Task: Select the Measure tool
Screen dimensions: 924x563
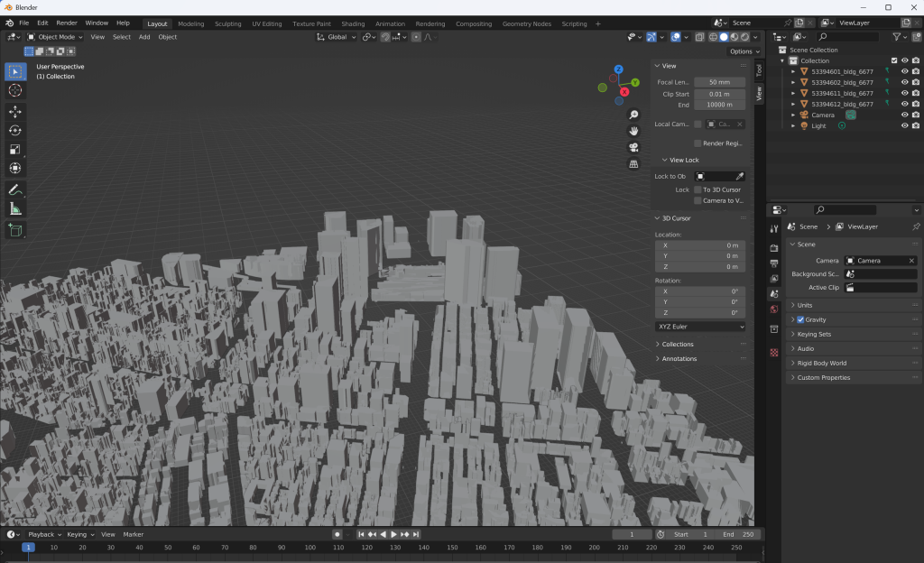Action: tap(15, 208)
